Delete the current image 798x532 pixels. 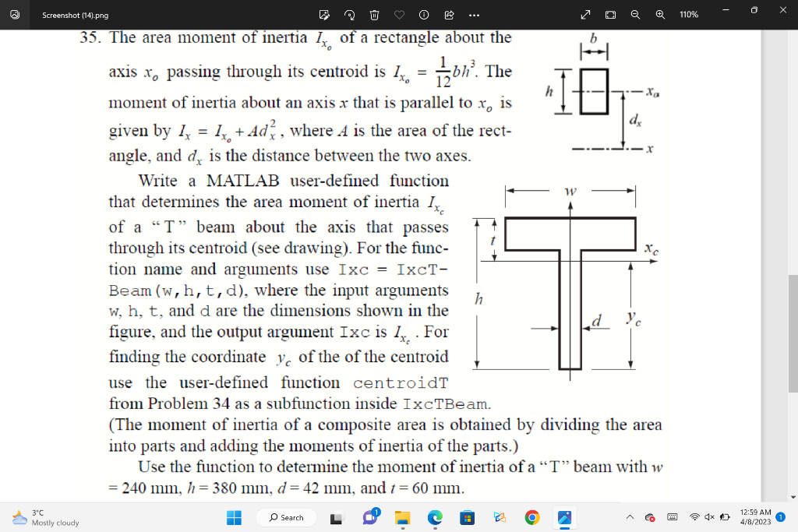pos(374,14)
